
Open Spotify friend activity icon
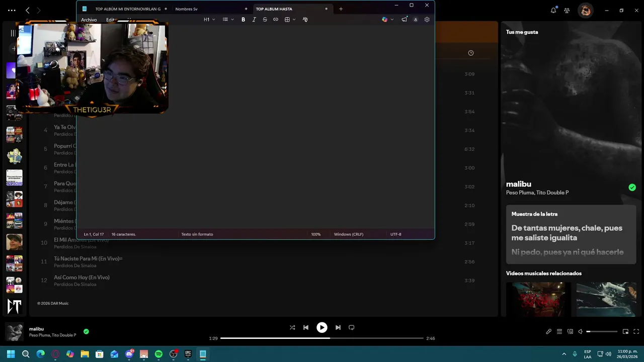(567, 10)
